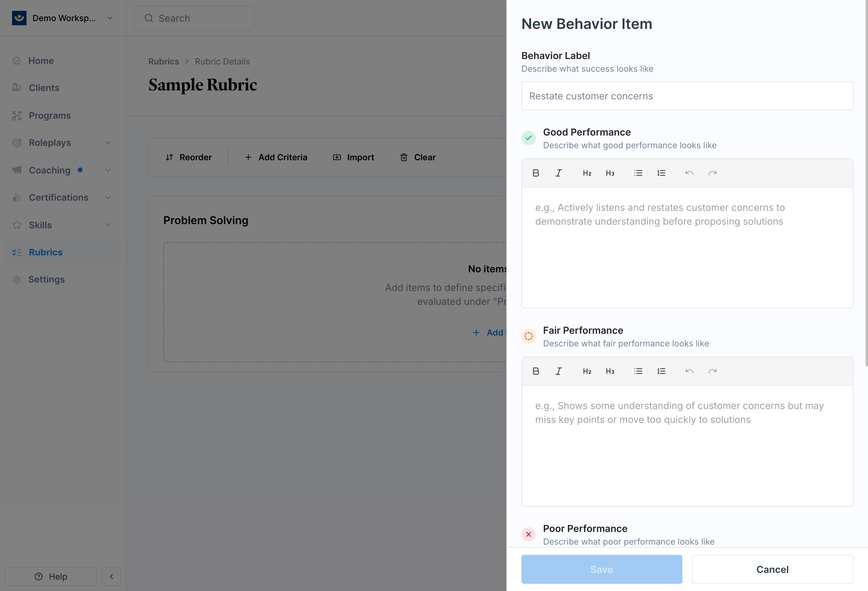The height and width of the screenshot is (591, 868).
Task: Toggle bold in Good Performance editor
Action: point(536,173)
